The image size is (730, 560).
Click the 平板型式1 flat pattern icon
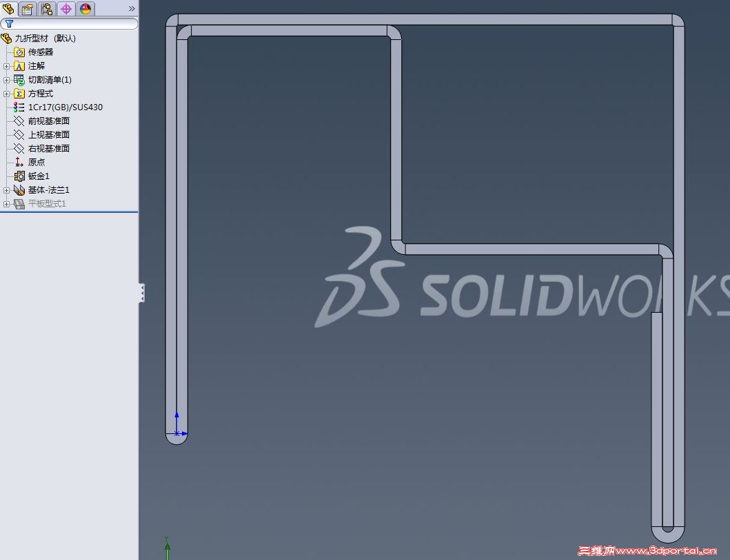tap(19, 204)
